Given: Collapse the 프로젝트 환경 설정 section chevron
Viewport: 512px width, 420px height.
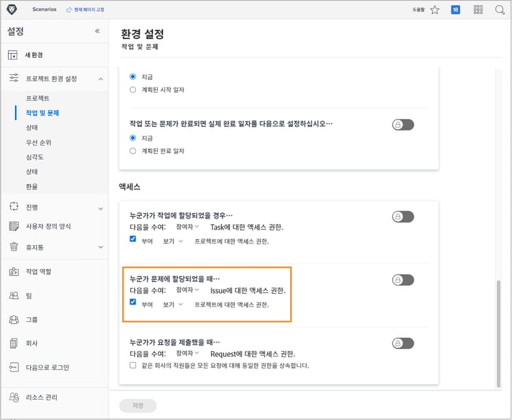Looking at the screenshot, I should 100,79.
